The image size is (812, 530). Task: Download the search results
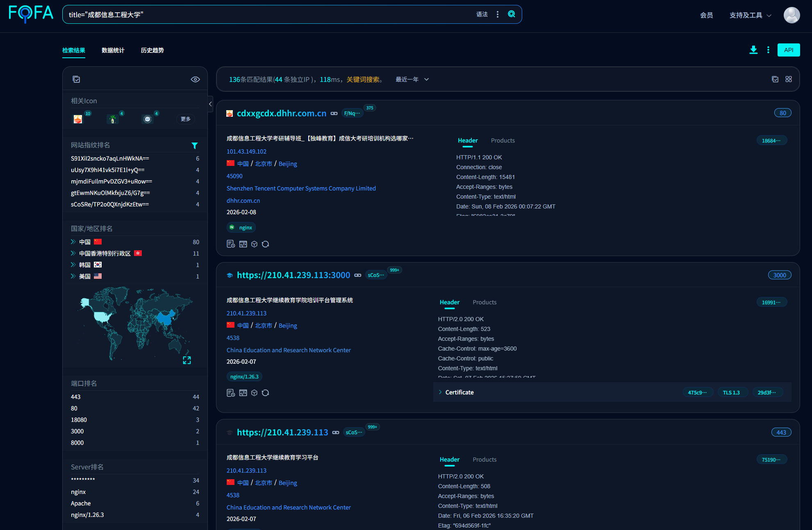coord(753,50)
